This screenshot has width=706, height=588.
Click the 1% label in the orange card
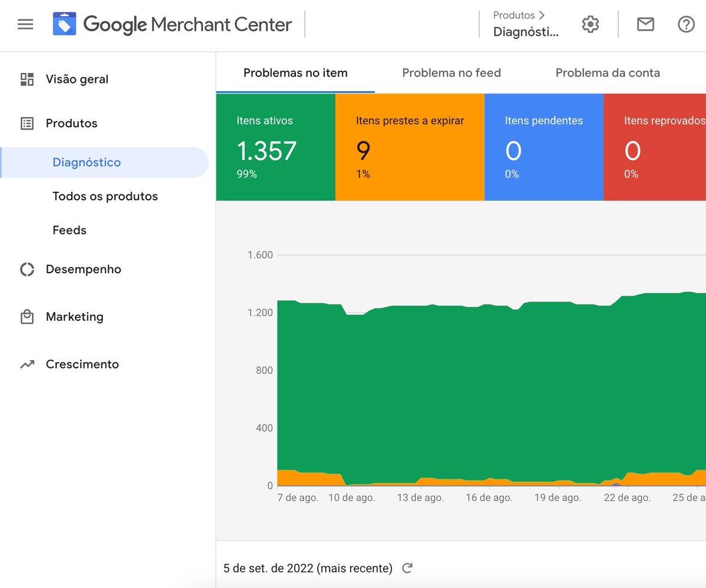(363, 174)
